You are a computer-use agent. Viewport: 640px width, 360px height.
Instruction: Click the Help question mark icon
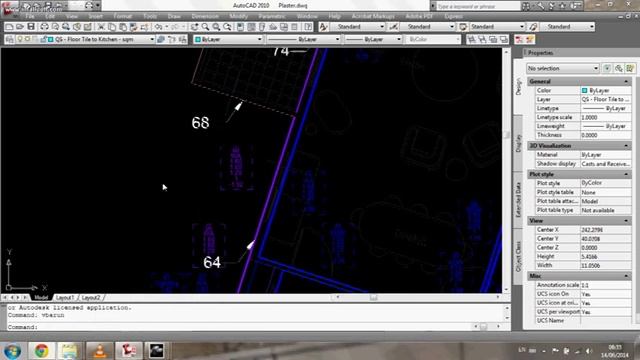[308, 27]
